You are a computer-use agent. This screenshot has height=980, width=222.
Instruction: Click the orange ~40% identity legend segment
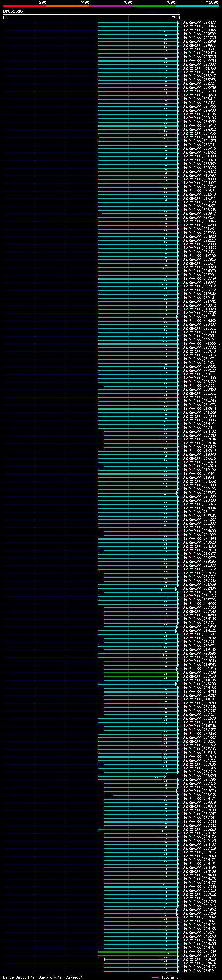pyautogui.click(x=68, y=6)
